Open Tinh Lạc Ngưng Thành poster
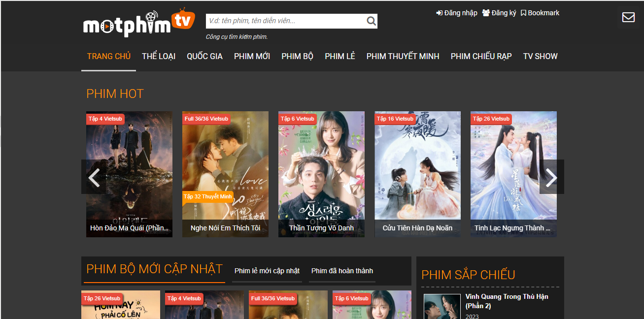This screenshot has width=644, height=319. click(513, 174)
